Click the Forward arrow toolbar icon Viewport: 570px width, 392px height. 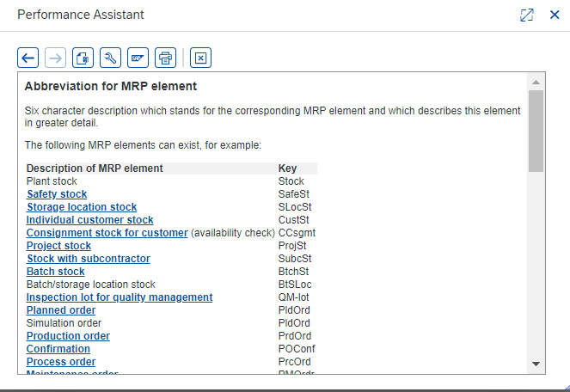[55, 58]
